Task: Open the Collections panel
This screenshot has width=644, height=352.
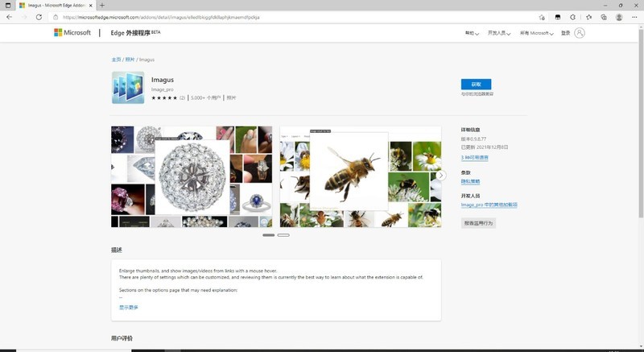Action: coord(603,17)
